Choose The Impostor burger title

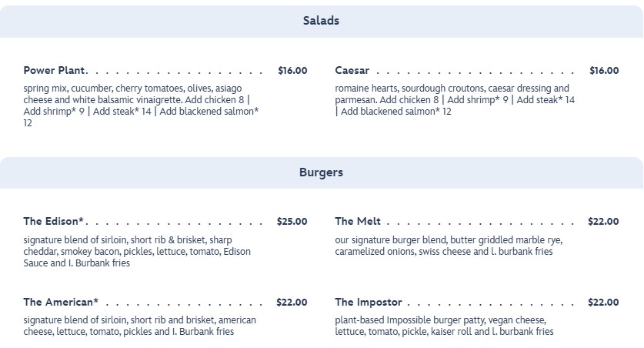pyautogui.click(x=369, y=302)
